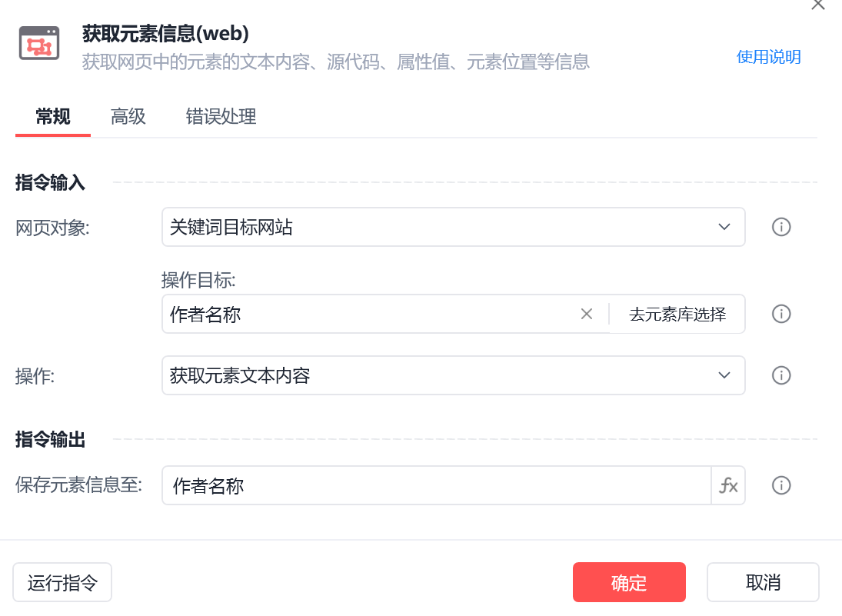Switch to the 错误处理 tab
The width and height of the screenshot is (842, 616).
[221, 117]
